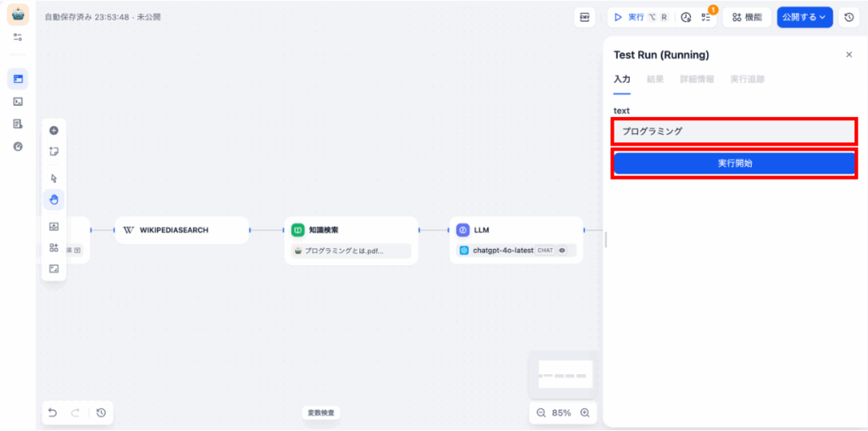Screen dimensions: 868x431
Task: Click the text input field
Action: (733, 131)
